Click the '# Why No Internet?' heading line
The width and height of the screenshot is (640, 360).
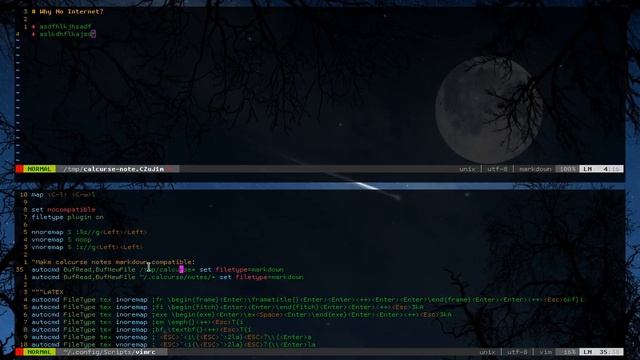pos(67,11)
